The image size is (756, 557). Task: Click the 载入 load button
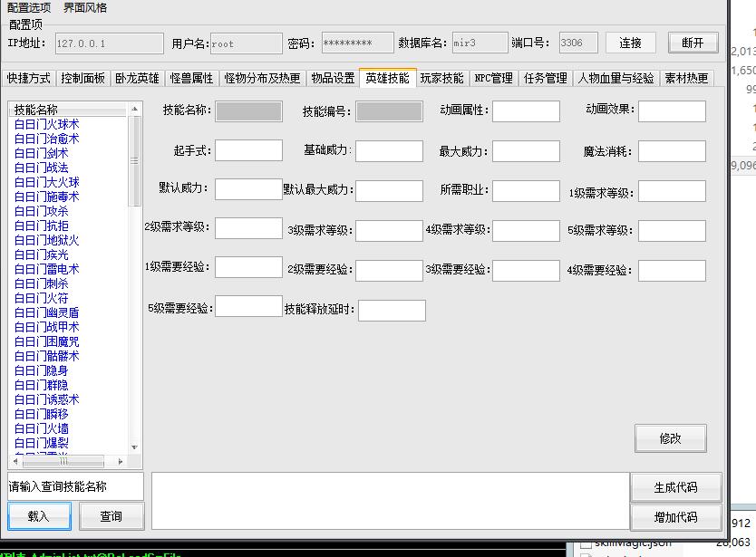39,516
